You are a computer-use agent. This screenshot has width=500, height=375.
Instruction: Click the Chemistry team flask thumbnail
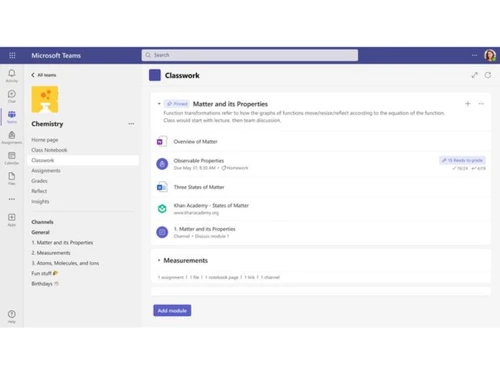[x=45, y=99]
